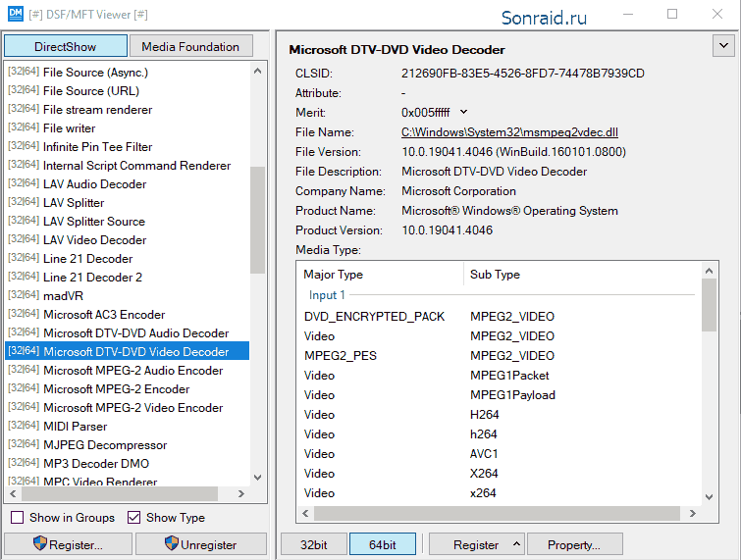The image size is (741, 560).
Task: Open the msmpeg2vdec.dll file path link
Action: 509,132
